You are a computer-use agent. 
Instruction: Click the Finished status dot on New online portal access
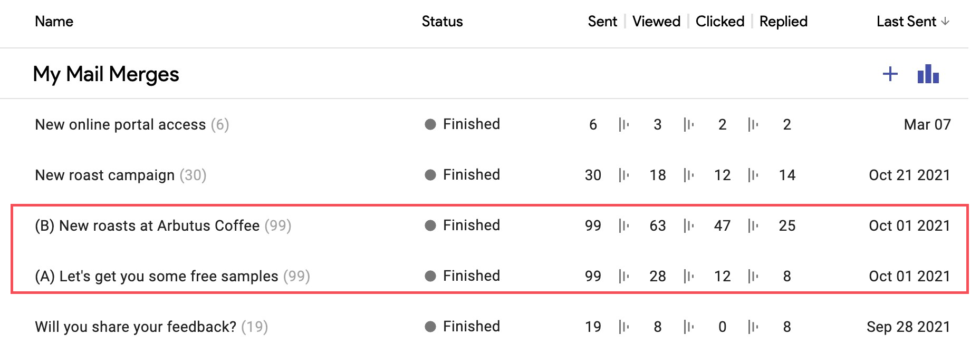point(431,124)
